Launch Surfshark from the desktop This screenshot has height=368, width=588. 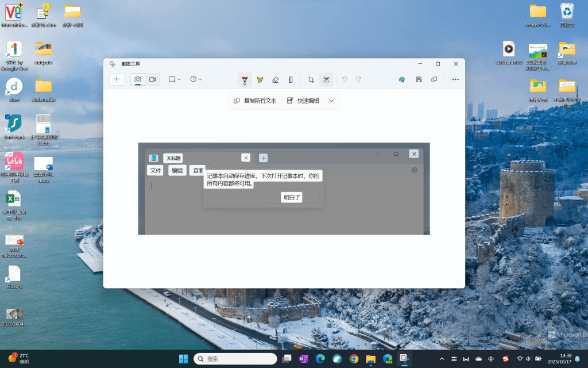[14, 127]
